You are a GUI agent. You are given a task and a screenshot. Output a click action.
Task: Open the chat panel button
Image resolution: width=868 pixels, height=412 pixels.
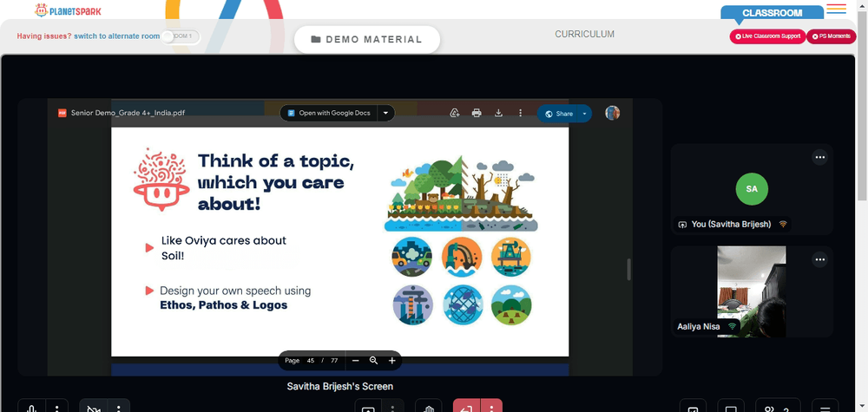pyautogui.click(x=731, y=407)
